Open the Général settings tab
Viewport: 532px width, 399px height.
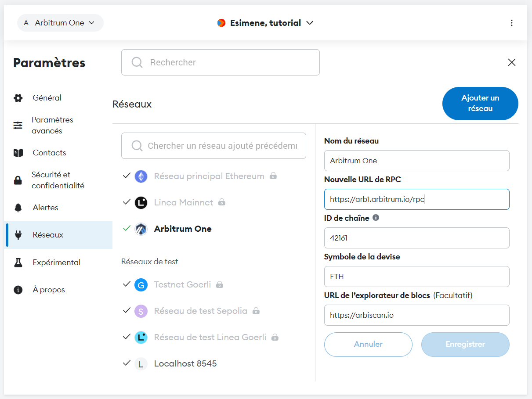pyautogui.click(x=58, y=98)
